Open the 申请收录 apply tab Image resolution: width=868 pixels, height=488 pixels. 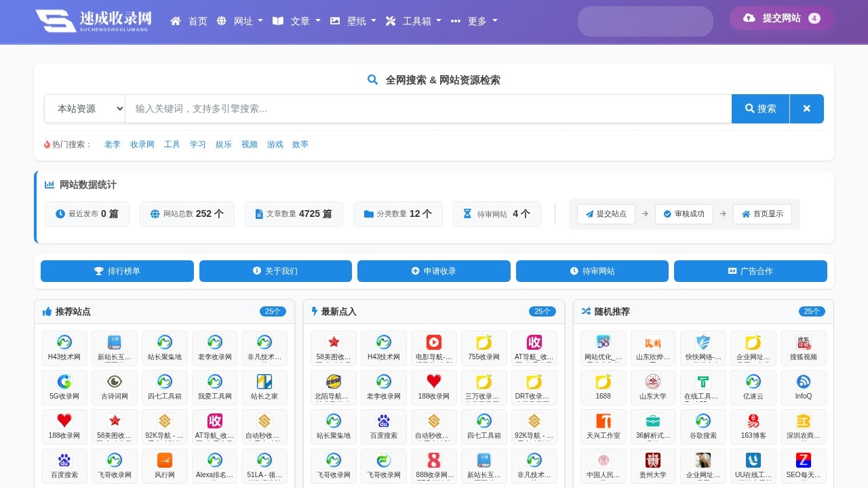[x=434, y=271]
